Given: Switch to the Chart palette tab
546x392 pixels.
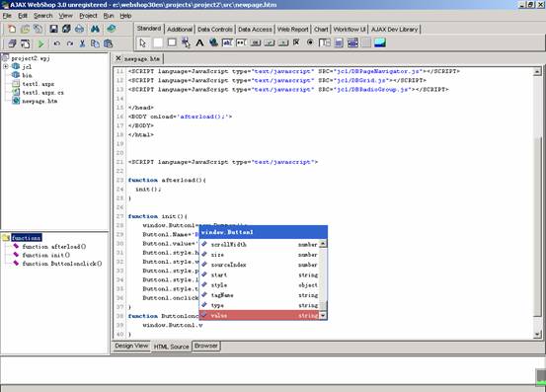Looking at the screenshot, I should click(321, 30).
